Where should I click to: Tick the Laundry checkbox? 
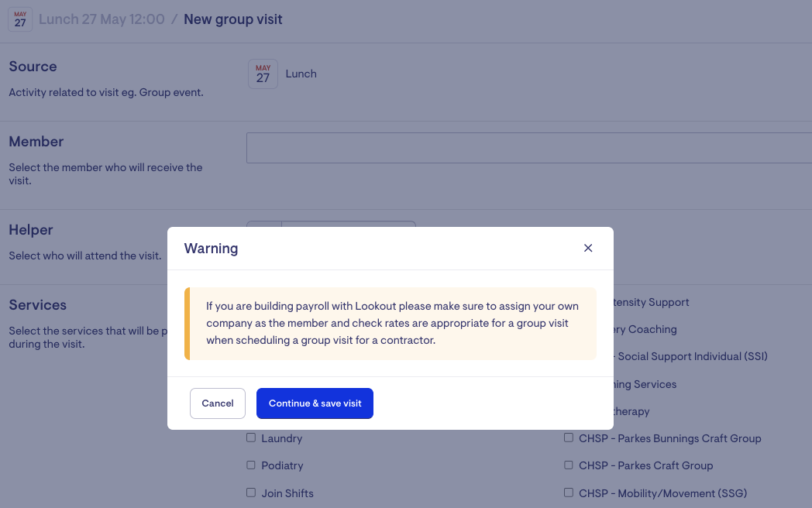[251, 438]
